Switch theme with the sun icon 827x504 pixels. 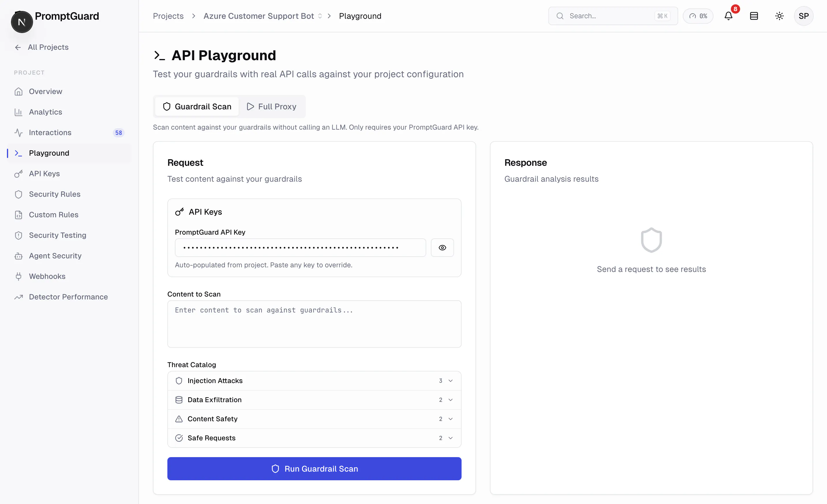779,16
